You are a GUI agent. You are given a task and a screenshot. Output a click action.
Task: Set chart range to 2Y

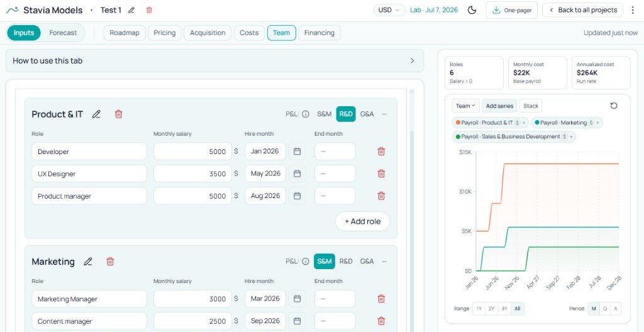click(x=491, y=309)
